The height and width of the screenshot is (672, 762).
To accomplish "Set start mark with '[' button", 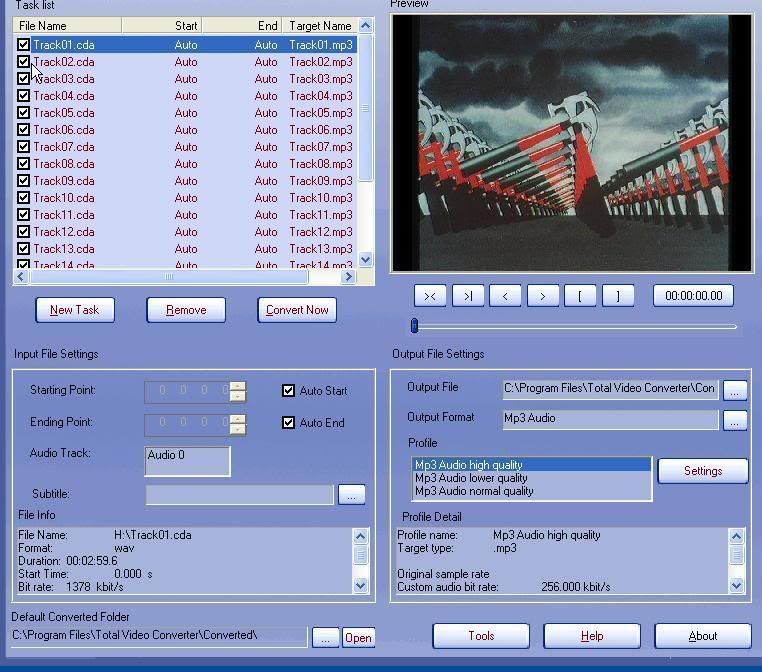I will click(x=580, y=296).
